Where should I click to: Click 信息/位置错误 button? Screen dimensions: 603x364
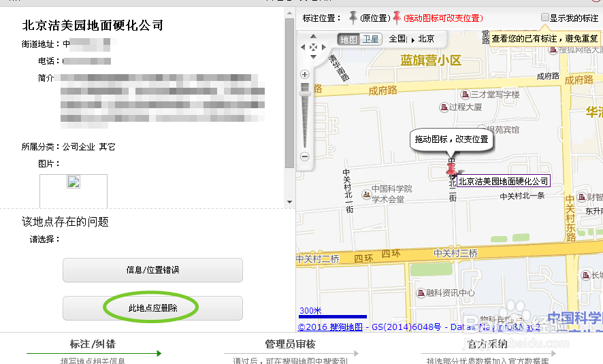tap(152, 270)
